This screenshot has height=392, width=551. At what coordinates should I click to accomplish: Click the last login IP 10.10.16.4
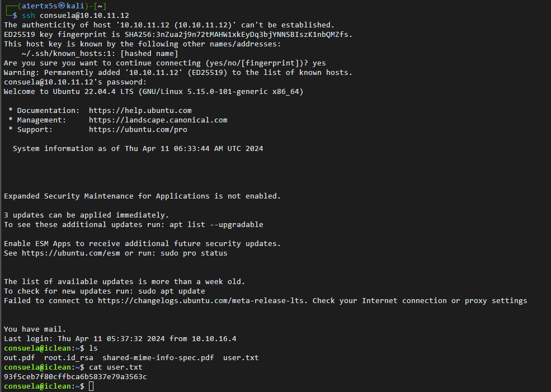[x=214, y=339]
